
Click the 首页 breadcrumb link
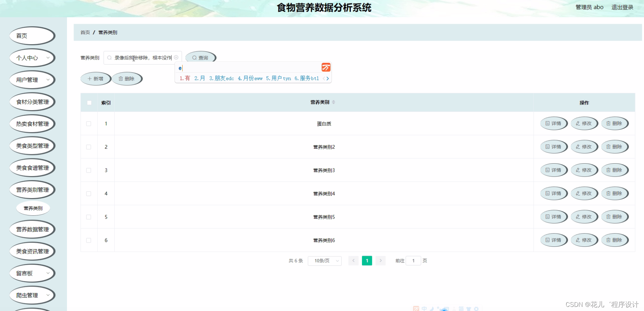tap(85, 32)
